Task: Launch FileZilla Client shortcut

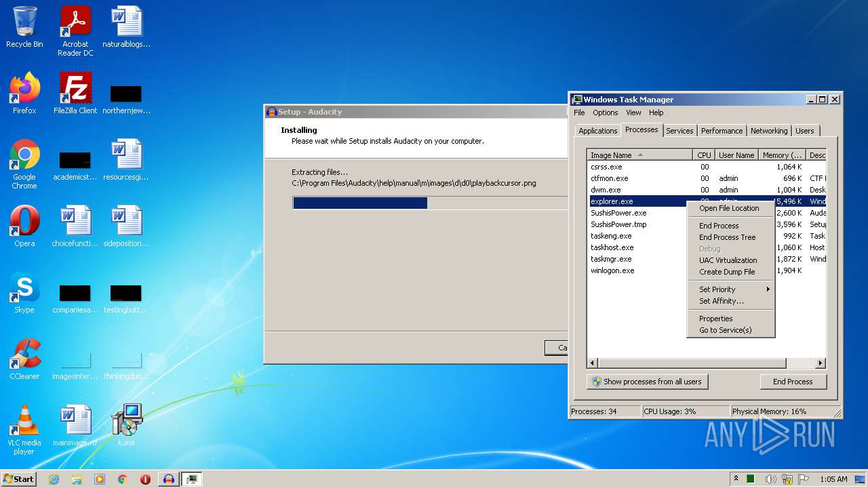Action: click(x=75, y=94)
